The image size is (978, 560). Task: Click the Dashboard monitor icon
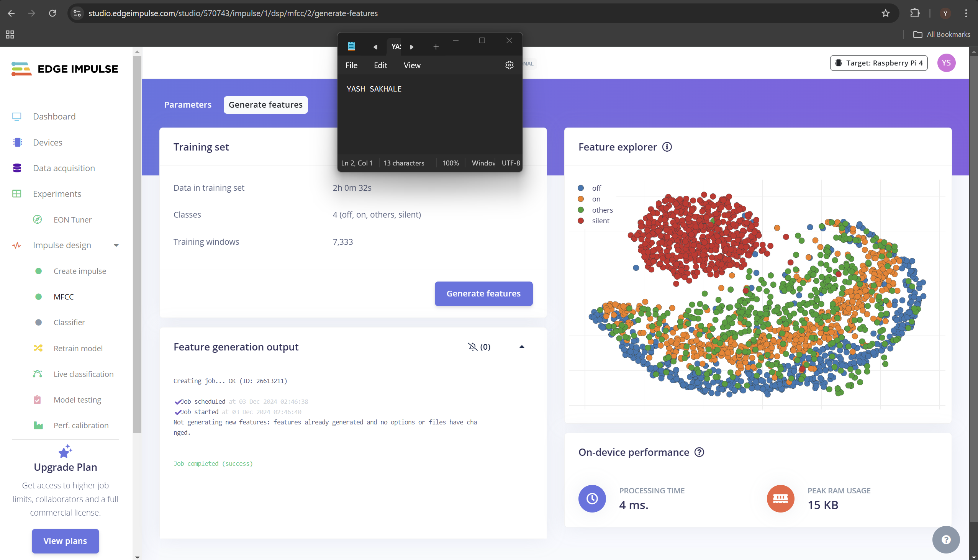[16, 116]
